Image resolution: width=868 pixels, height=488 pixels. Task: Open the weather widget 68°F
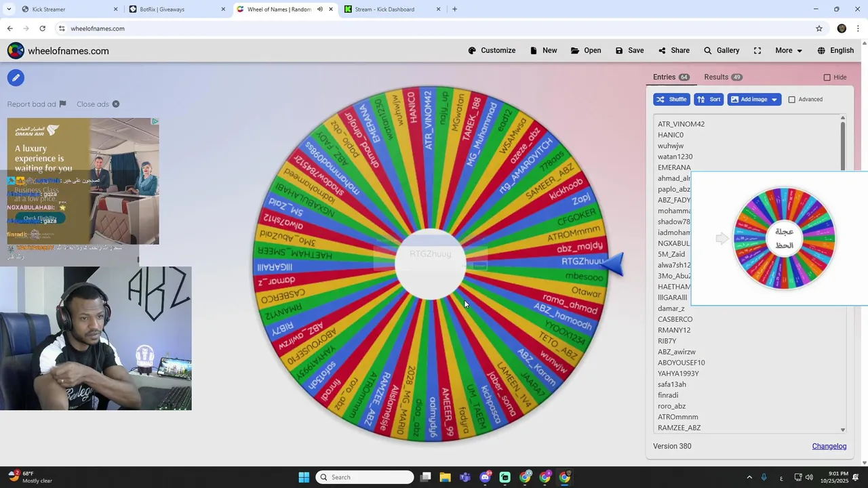30,477
